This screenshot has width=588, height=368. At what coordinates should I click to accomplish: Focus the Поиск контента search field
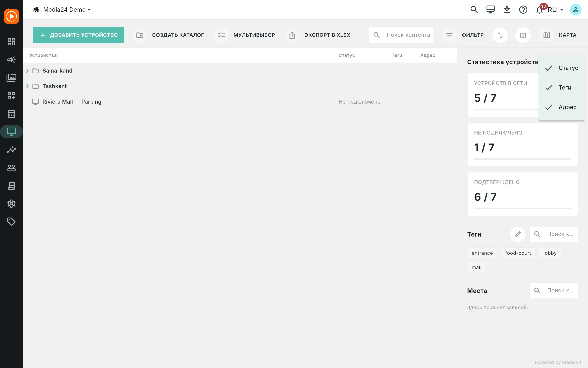point(401,35)
